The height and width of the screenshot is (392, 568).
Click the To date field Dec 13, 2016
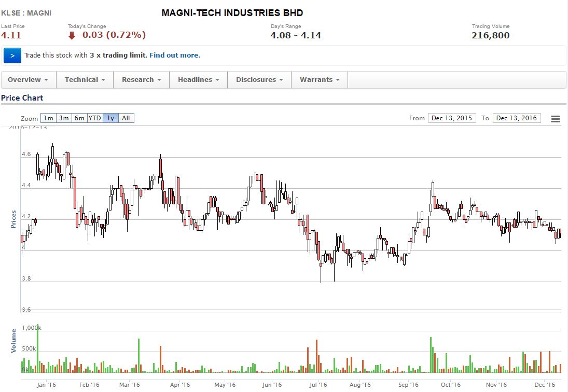517,118
